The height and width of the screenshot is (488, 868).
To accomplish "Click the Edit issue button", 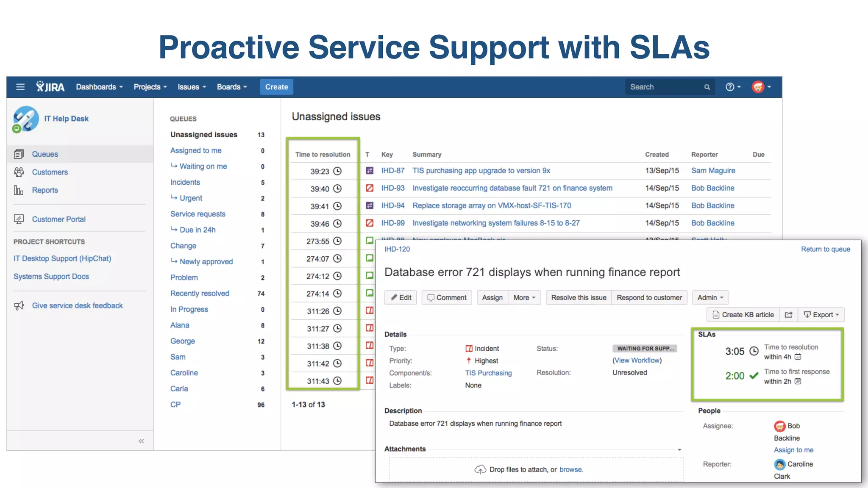I will coord(401,298).
